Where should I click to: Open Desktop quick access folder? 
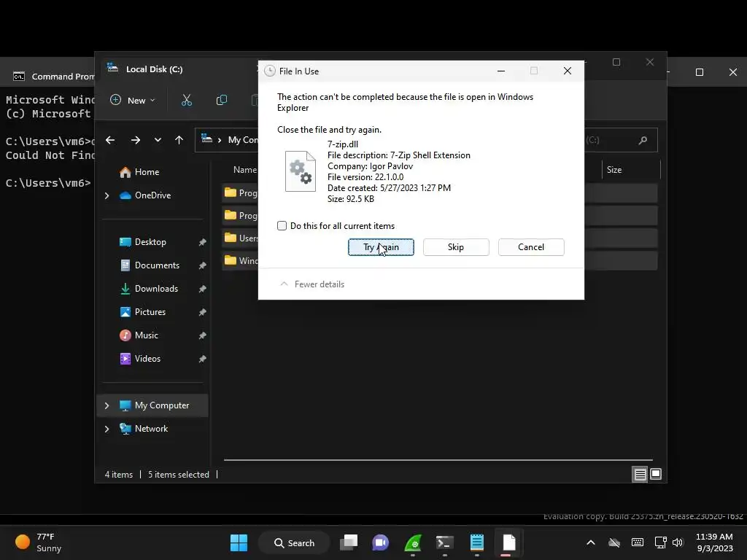[x=142, y=242]
